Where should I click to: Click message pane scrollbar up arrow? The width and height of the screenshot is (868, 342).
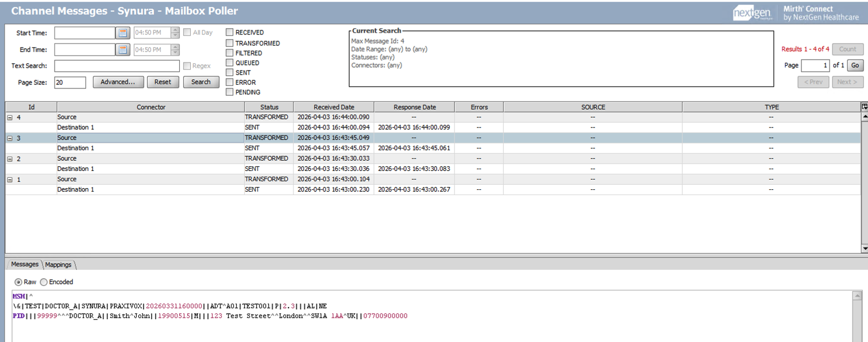pos(857,296)
